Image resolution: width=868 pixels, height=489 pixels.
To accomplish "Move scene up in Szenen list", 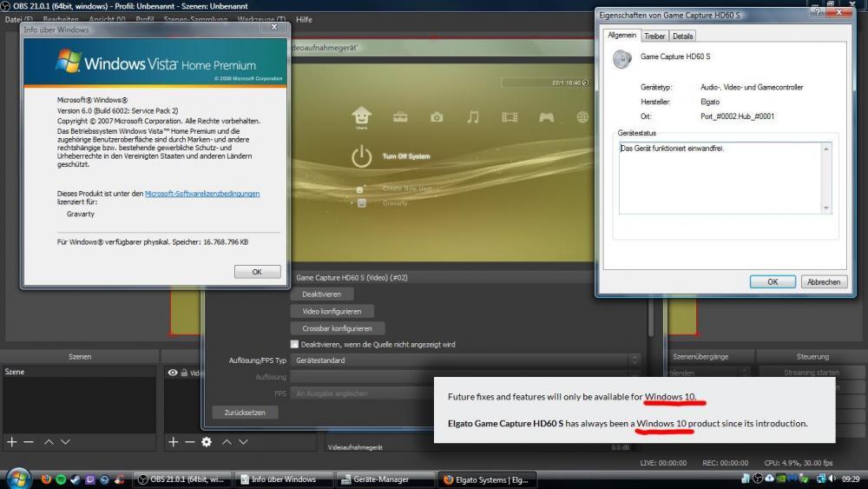I will click(x=49, y=442).
